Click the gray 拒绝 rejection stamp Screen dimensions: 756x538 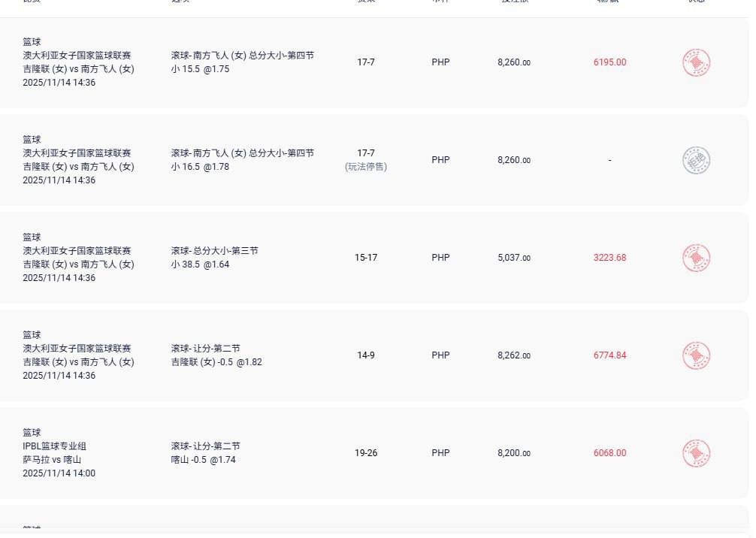(x=695, y=160)
